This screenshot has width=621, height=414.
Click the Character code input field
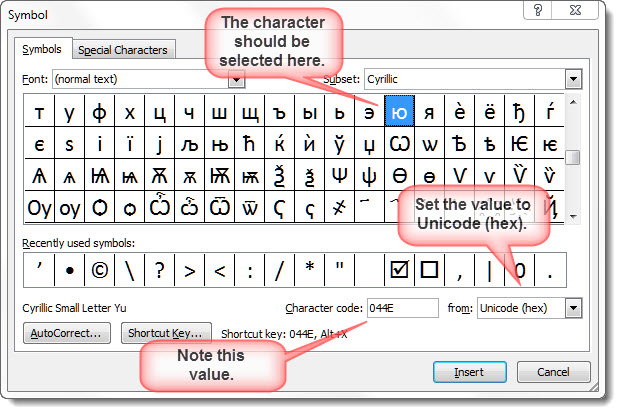coord(402,308)
